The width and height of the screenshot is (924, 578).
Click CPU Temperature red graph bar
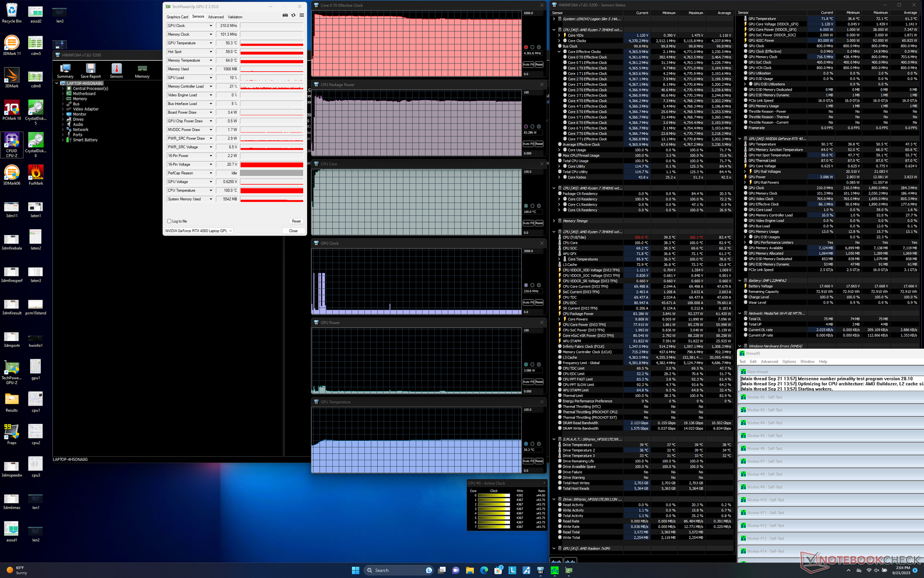pyautogui.click(x=272, y=190)
